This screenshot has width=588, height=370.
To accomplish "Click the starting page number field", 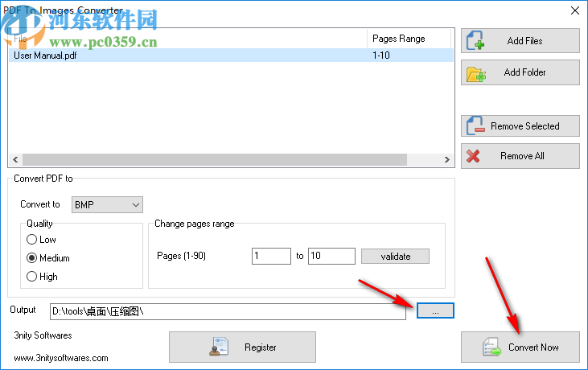I will [x=271, y=256].
